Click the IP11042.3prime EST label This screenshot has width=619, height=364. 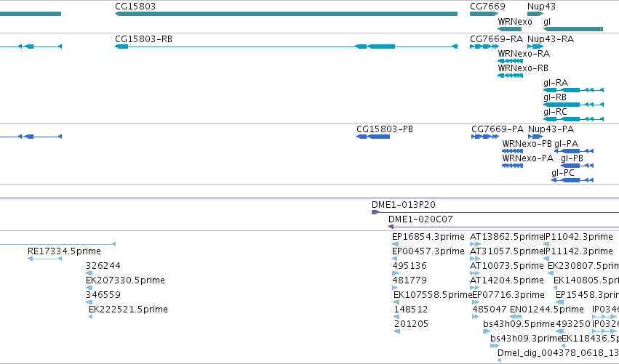(578, 237)
